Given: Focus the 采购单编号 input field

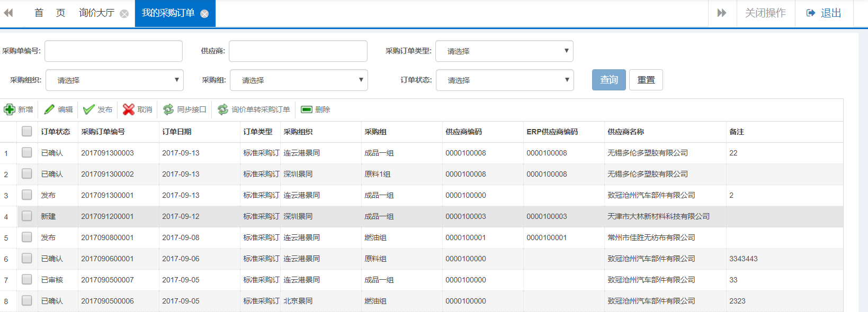Looking at the screenshot, I should tap(114, 51).
